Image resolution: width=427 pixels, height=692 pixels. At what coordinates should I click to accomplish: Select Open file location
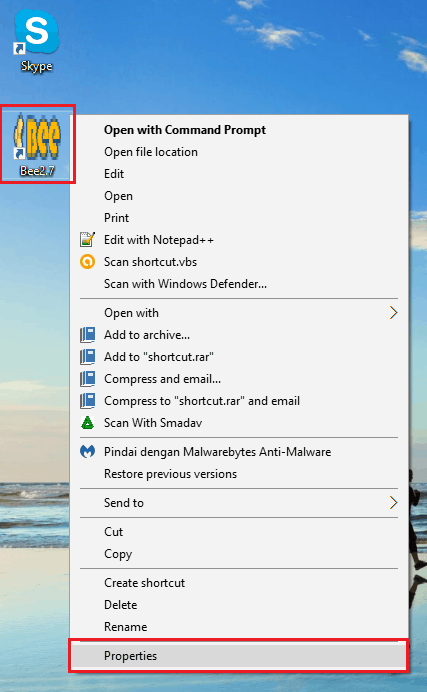click(x=151, y=152)
